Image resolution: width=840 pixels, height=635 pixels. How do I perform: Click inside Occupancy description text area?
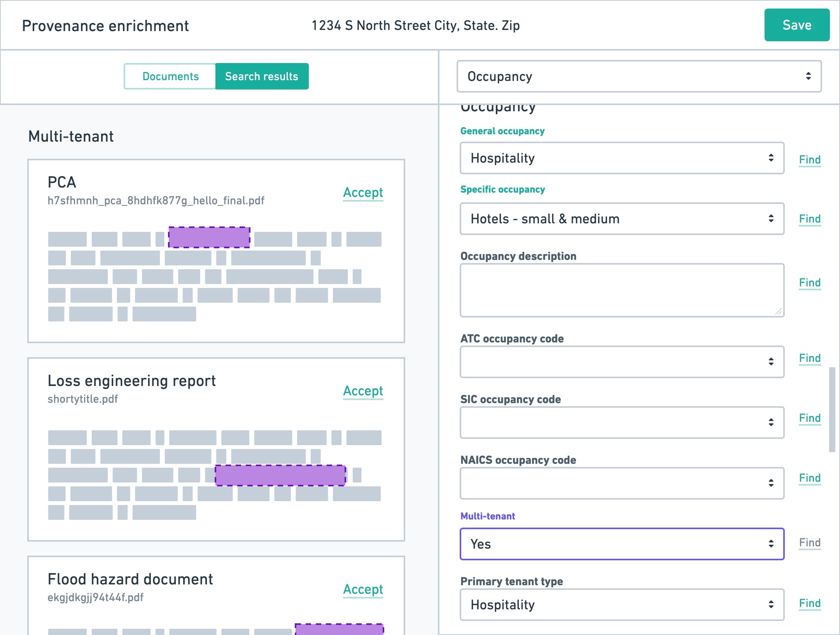tap(621, 290)
